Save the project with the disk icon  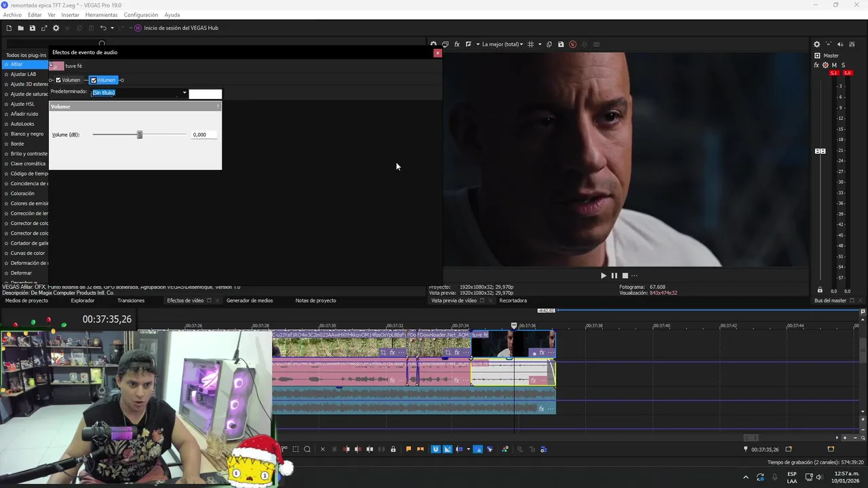[32, 28]
